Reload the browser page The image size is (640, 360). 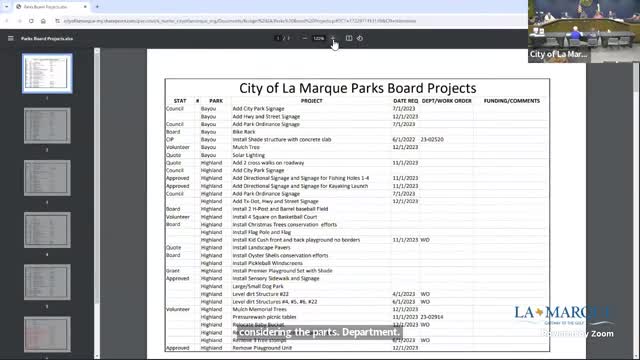click(x=31, y=21)
